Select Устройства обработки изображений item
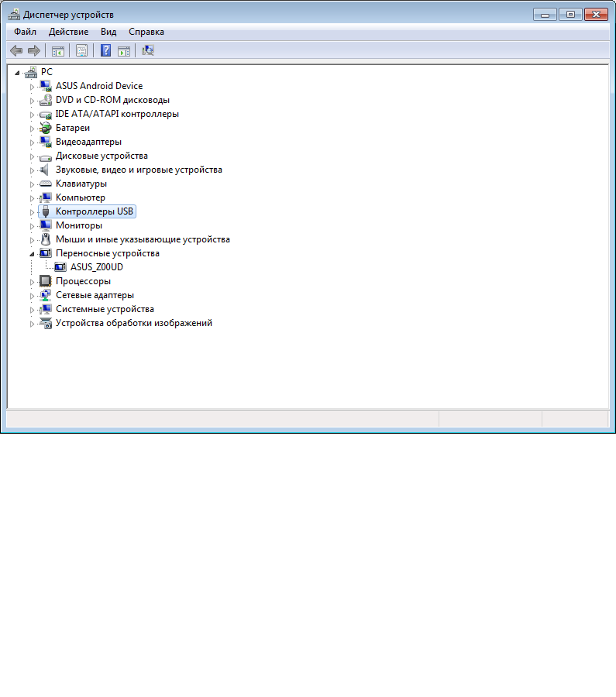 [x=133, y=323]
